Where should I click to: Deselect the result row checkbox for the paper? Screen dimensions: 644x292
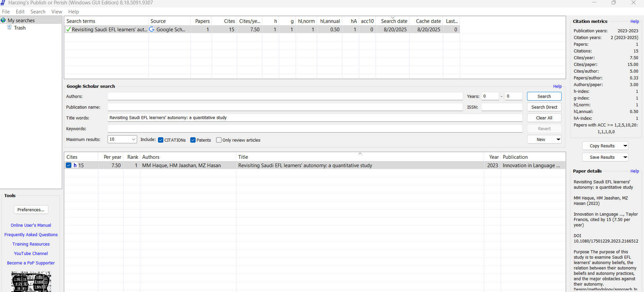click(x=69, y=166)
